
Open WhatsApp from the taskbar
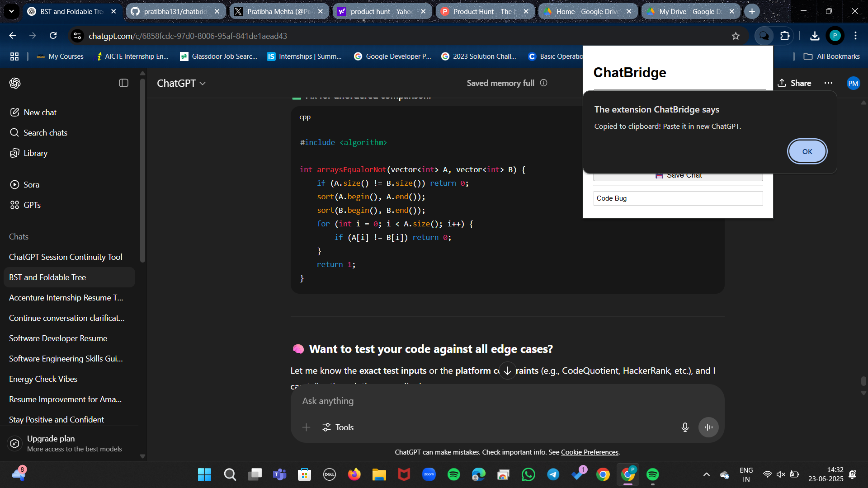coord(528,474)
